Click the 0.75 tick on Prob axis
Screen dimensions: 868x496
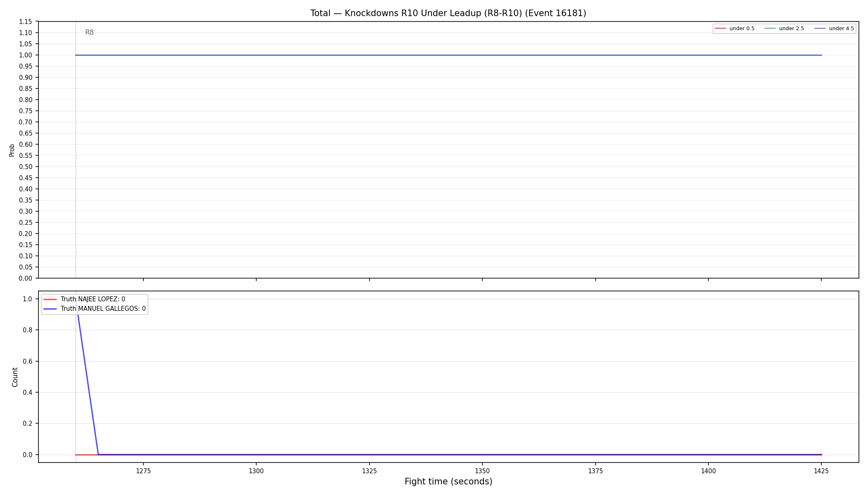tap(26, 111)
